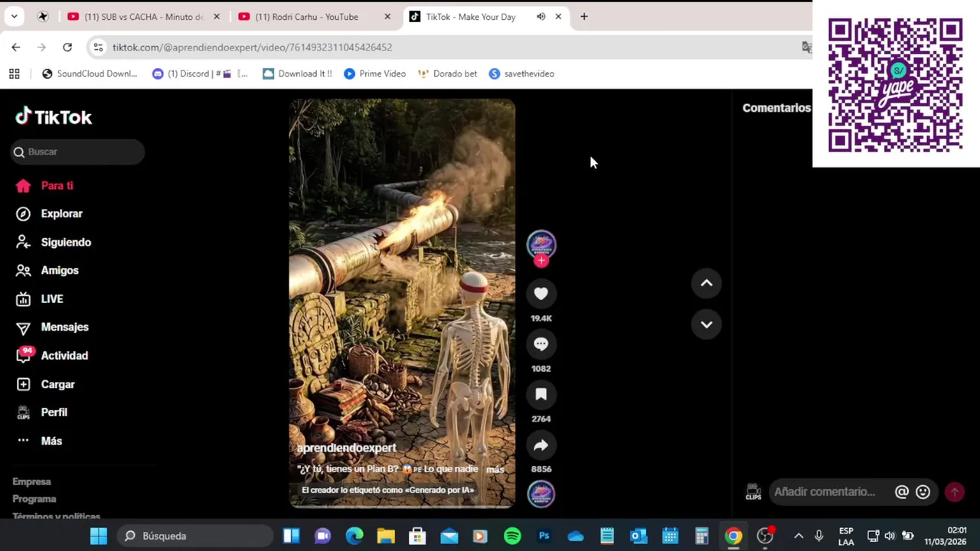Open the aprendiendoexpert username on video
The height and width of the screenshot is (551, 980).
[x=346, y=448]
